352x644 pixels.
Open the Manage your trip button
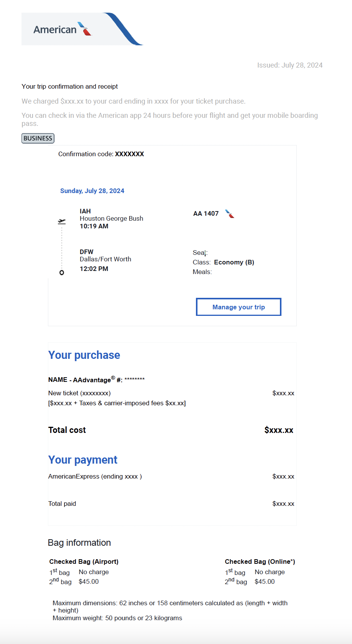click(x=239, y=307)
